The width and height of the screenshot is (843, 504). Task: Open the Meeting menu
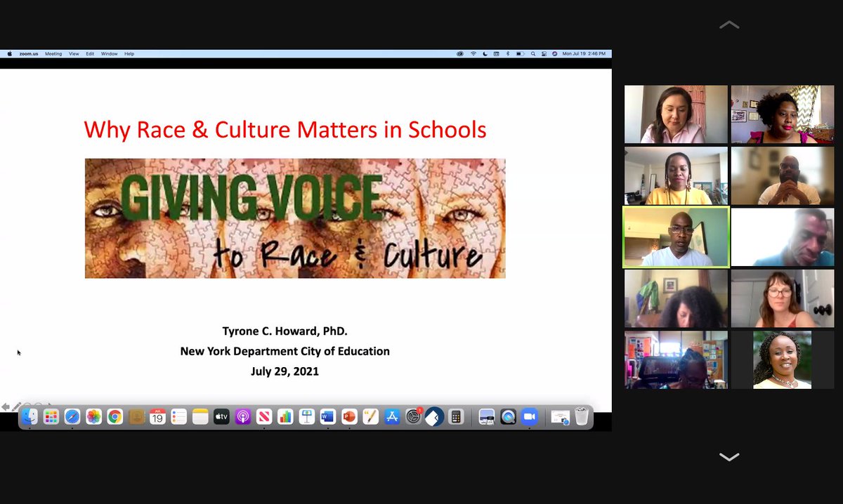click(x=53, y=53)
